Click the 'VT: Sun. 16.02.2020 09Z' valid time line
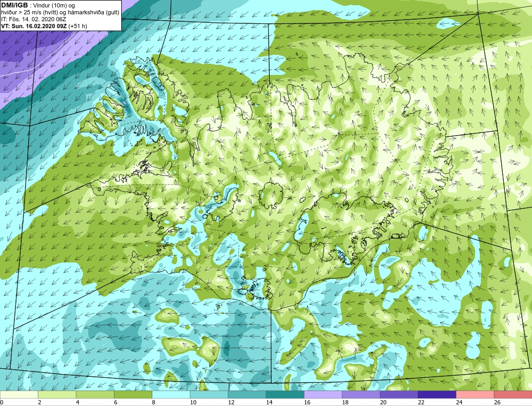 [x=34, y=26]
